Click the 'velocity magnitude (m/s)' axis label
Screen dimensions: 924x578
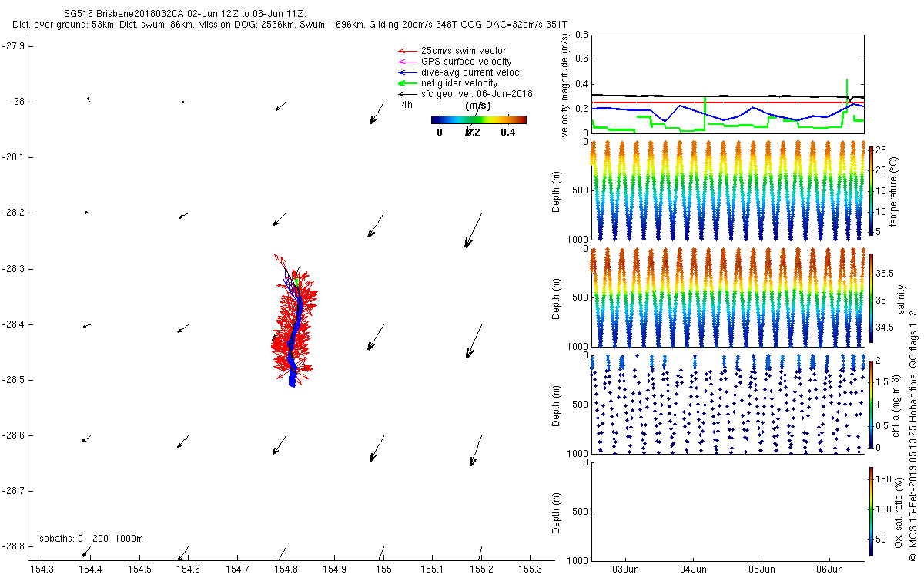point(565,85)
